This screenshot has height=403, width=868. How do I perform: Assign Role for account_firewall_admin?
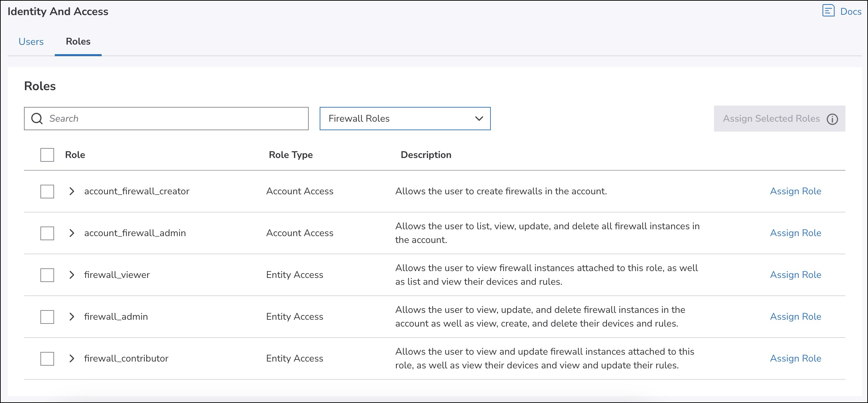(x=795, y=233)
